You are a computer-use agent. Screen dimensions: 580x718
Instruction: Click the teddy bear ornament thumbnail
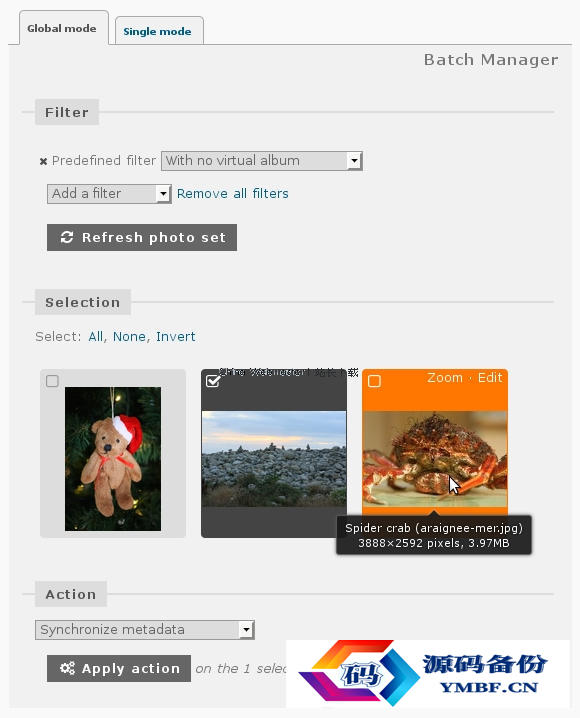click(113, 459)
